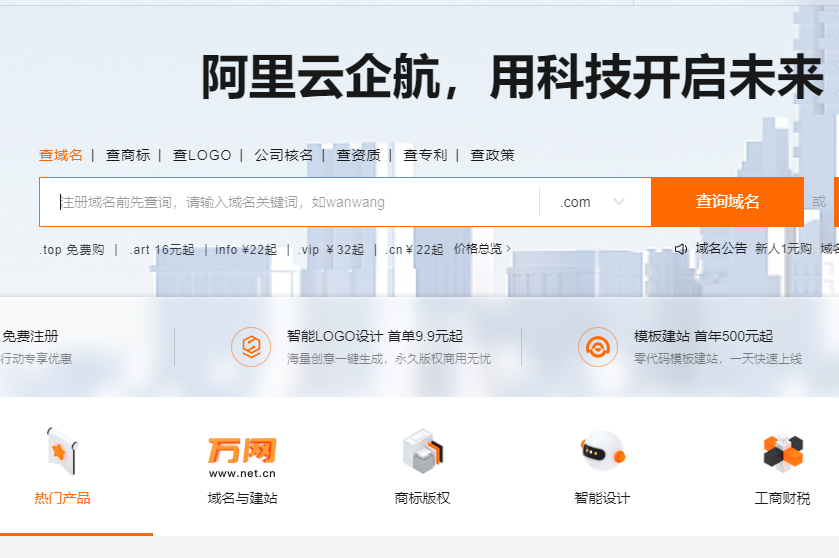
Task: Select the 工商财税 category label
Action: (782, 498)
